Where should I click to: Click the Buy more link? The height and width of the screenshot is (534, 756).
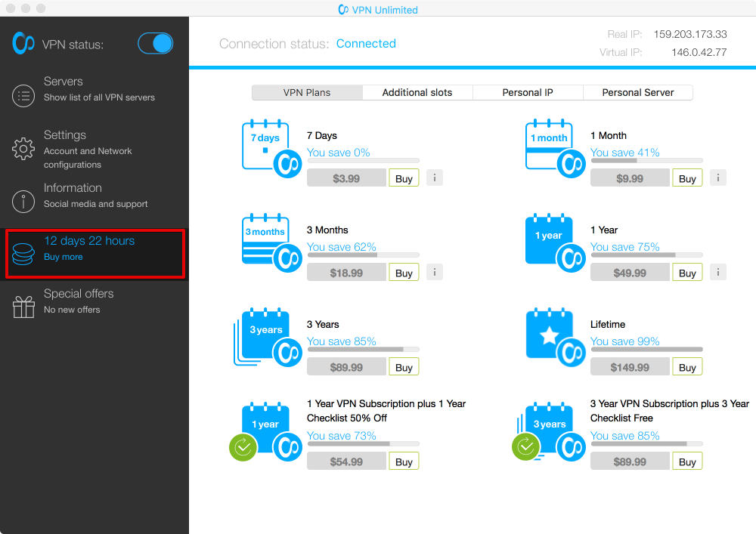pyautogui.click(x=64, y=257)
